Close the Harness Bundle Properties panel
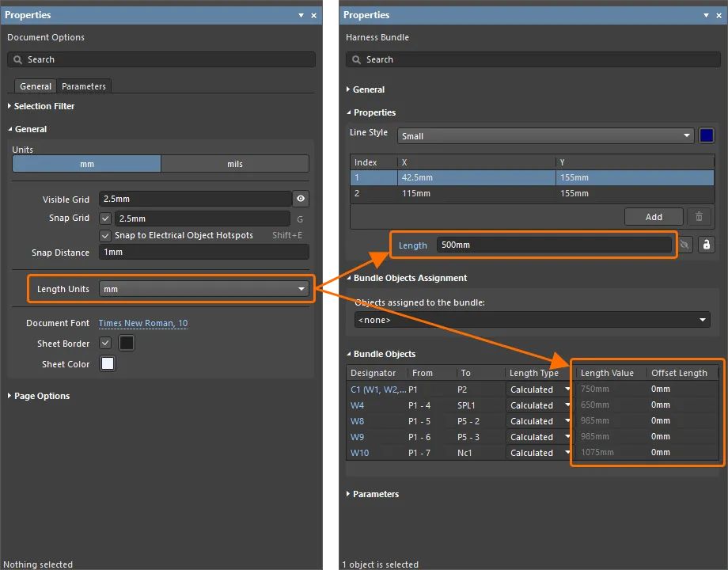The image size is (728, 570). (719, 15)
